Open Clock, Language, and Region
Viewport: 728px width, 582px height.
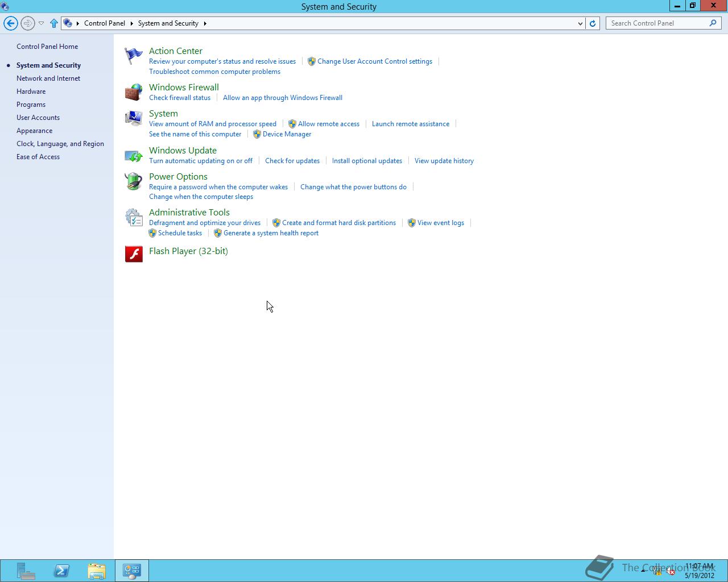[60, 144]
